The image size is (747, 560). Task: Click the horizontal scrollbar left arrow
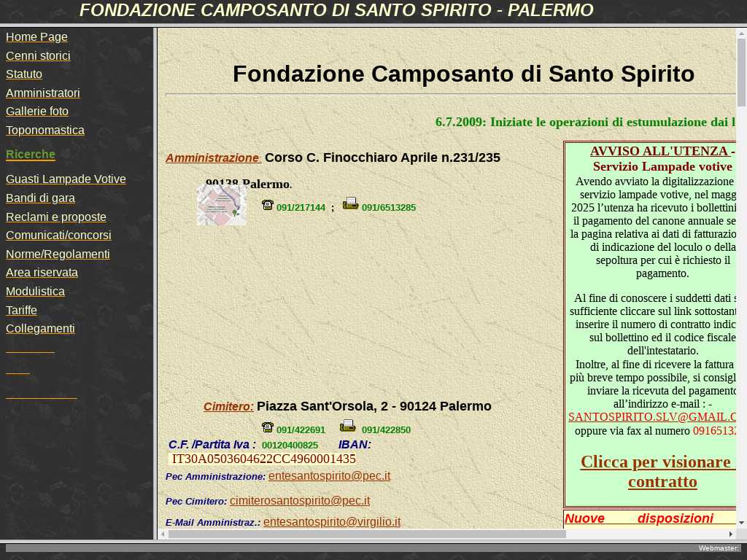(x=163, y=534)
